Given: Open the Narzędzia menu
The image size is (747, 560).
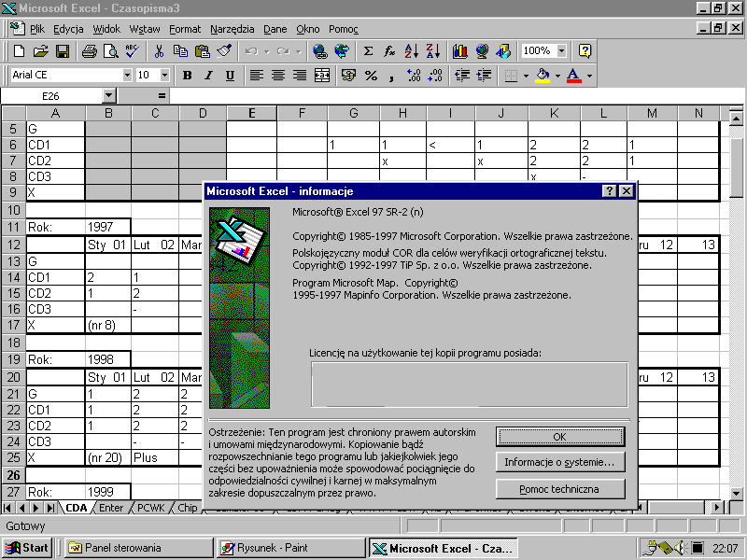Looking at the screenshot, I should 233,29.
